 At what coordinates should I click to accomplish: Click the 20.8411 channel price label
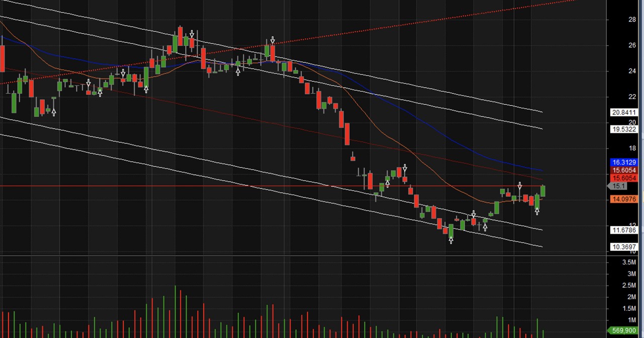click(x=624, y=112)
